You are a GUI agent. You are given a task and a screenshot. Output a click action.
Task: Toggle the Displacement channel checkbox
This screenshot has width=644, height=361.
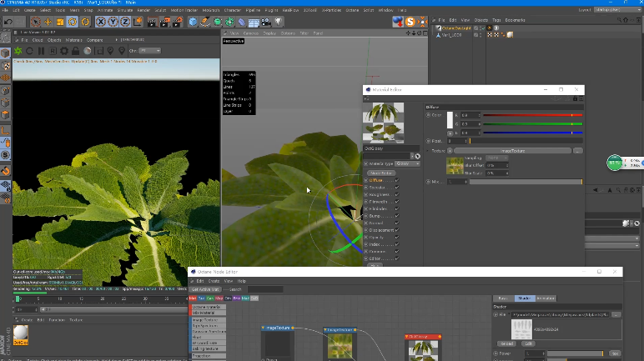(x=397, y=230)
